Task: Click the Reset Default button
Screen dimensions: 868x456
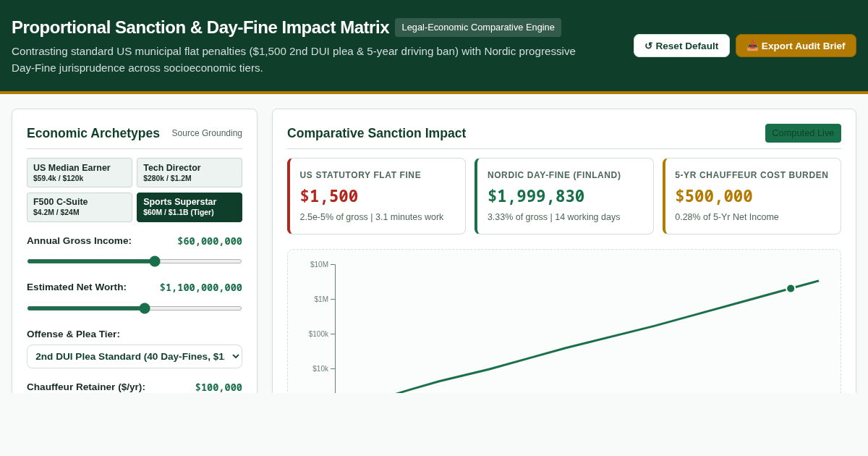Action: (681, 46)
